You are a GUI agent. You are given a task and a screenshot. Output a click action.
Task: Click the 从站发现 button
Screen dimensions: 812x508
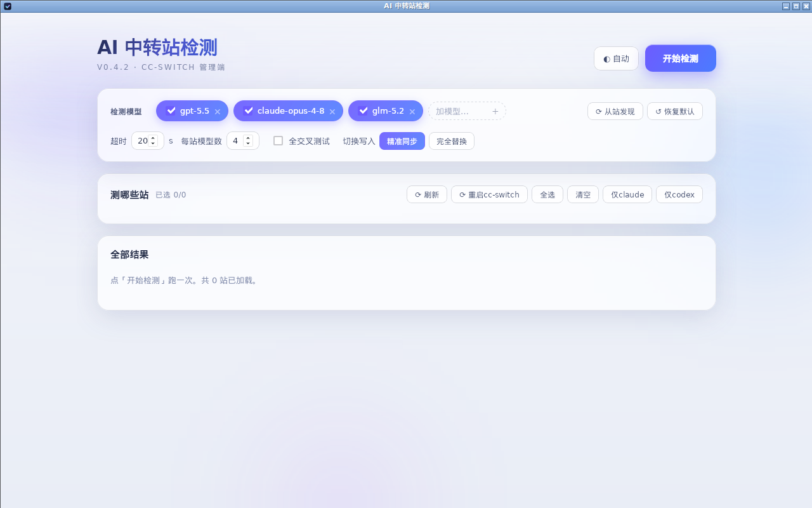point(615,111)
